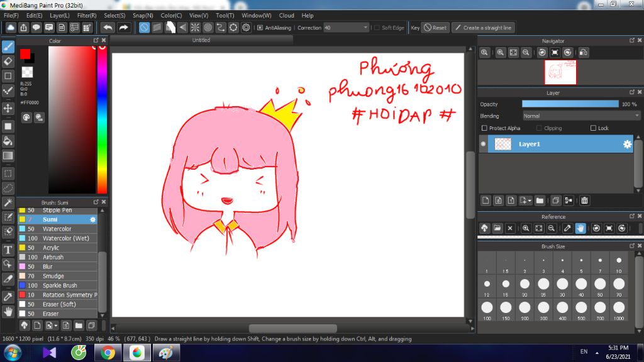The height and width of the screenshot is (362, 644).
Task: Zoom in on Navigator panel
Action: pyautogui.click(x=500, y=53)
